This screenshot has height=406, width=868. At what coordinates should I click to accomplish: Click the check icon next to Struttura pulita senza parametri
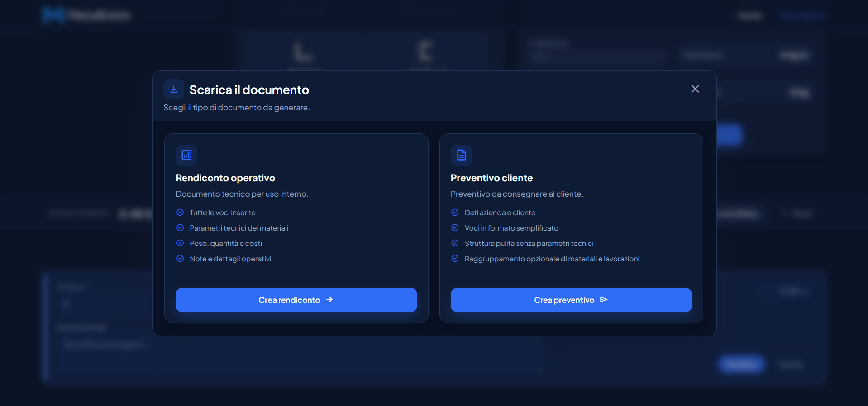[x=455, y=243]
